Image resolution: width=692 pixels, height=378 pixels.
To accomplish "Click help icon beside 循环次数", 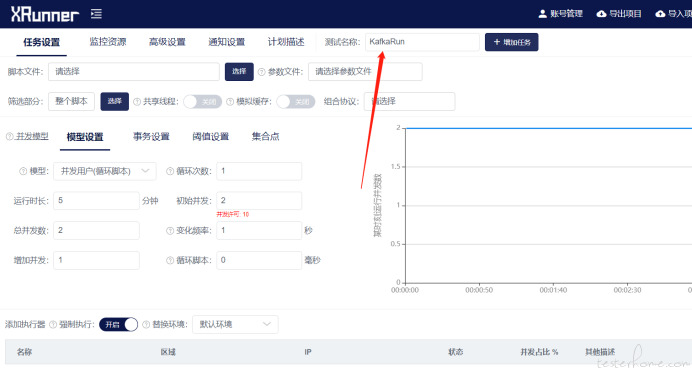I will pos(170,171).
